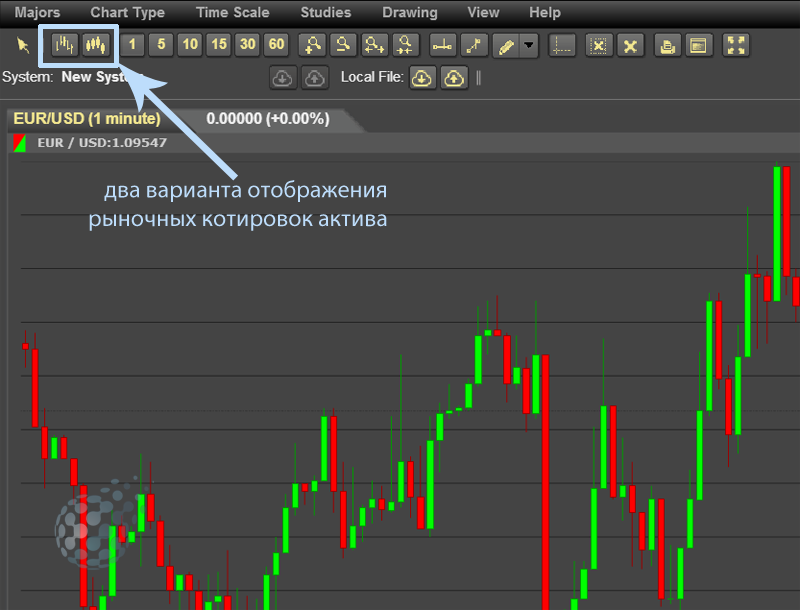Set time scale to 60 minutes
800x610 pixels.
[x=277, y=45]
